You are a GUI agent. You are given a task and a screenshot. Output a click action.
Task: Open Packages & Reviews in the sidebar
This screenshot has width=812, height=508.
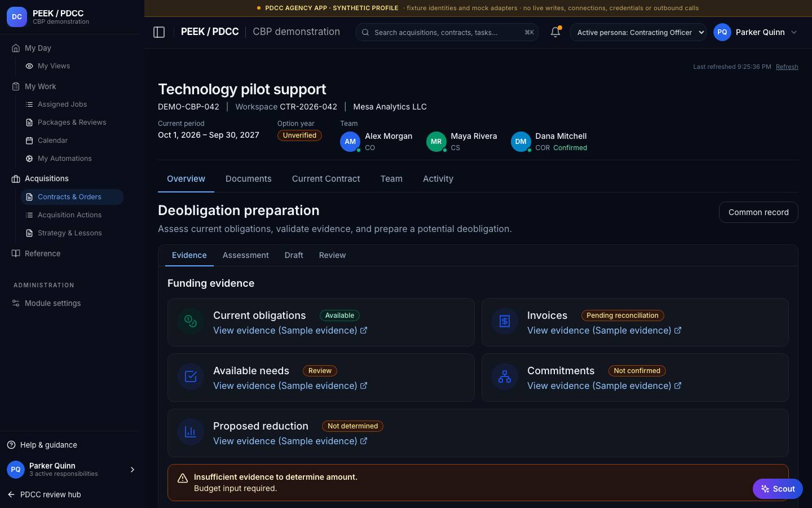(x=72, y=122)
